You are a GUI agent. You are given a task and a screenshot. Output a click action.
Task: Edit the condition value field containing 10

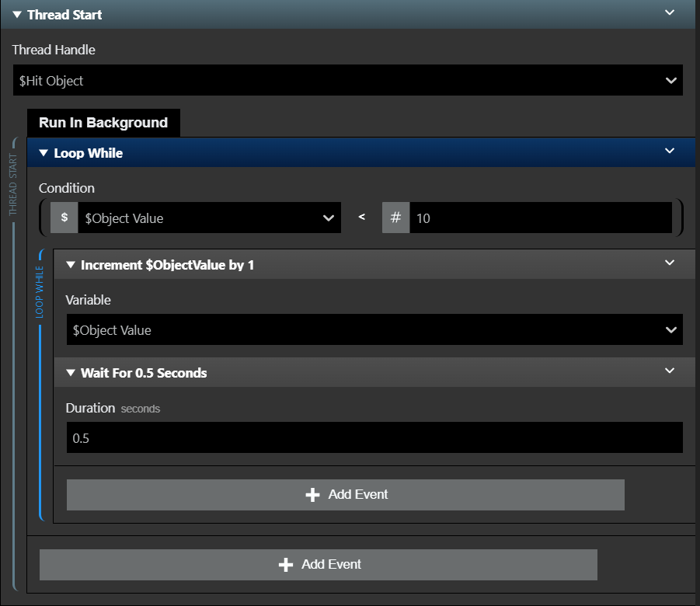(x=541, y=218)
